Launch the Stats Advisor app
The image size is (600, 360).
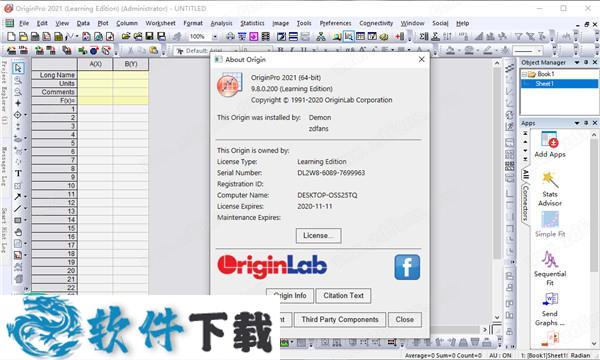(x=550, y=180)
